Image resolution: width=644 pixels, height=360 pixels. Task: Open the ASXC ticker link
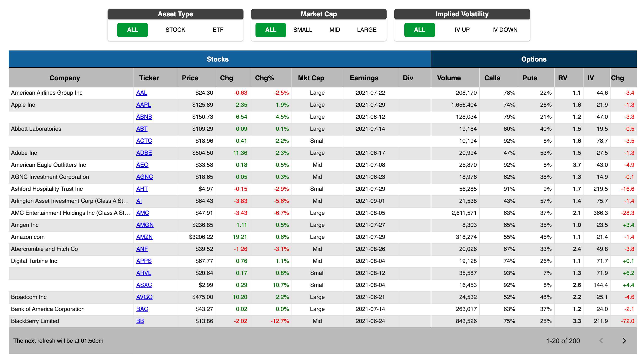144,285
